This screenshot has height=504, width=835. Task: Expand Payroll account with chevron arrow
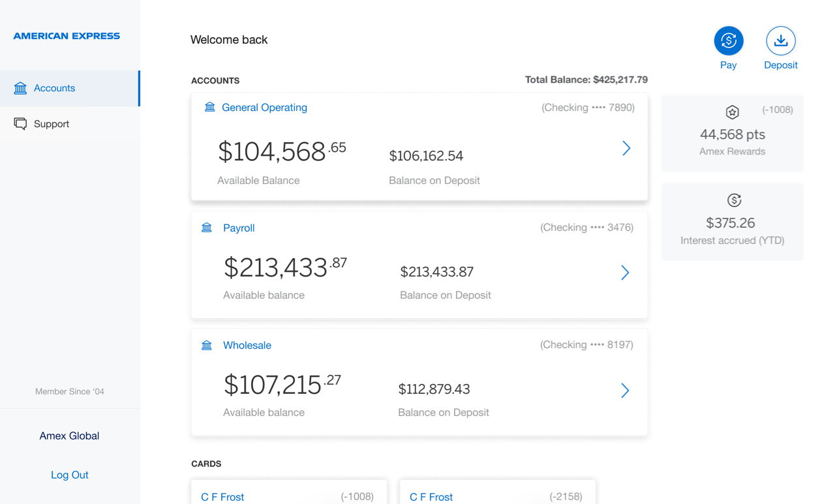coord(625,272)
